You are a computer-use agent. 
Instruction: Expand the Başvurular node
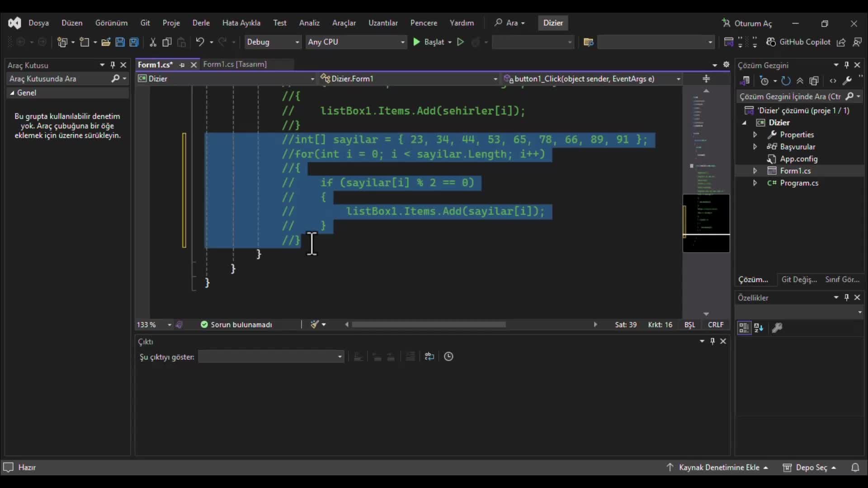click(755, 146)
